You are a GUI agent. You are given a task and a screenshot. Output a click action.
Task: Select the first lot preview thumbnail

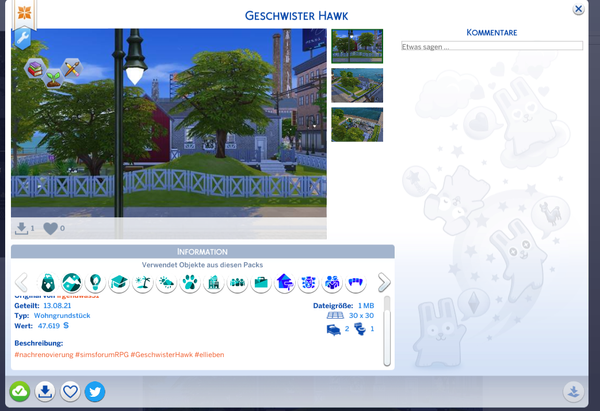coord(356,46)
